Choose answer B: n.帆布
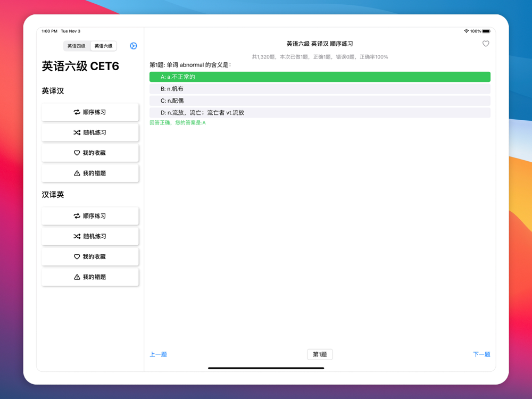The width and height of the screenshot is (532, 399). 320,89
